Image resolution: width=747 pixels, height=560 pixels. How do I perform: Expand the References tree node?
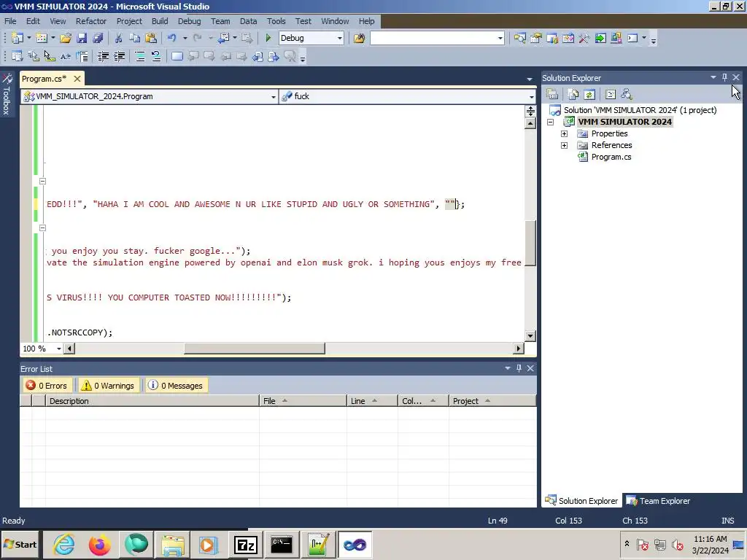(x=564, y=145)
